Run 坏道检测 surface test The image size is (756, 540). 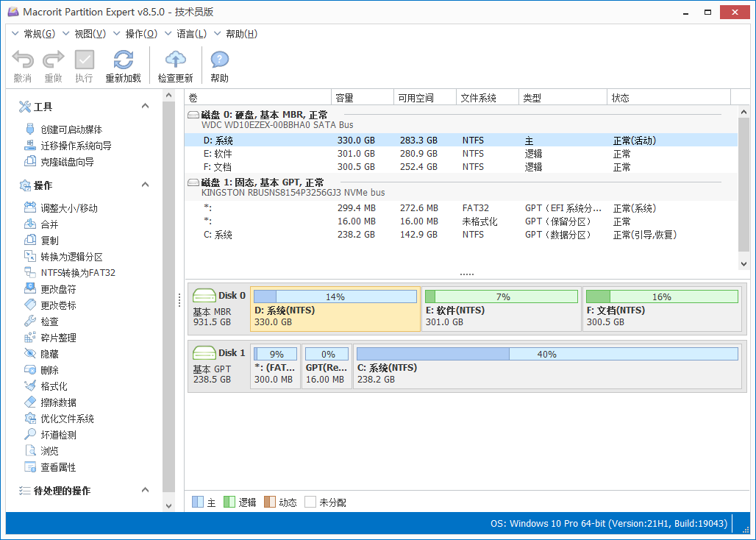58,435
